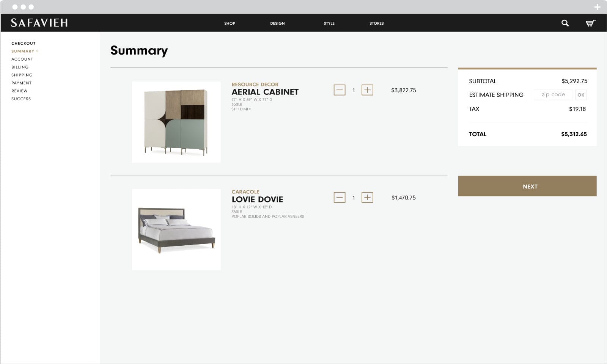This screenshot has width=607, height=364.
Task: Open a new tab with plus icon
Action: pos(597,7)
